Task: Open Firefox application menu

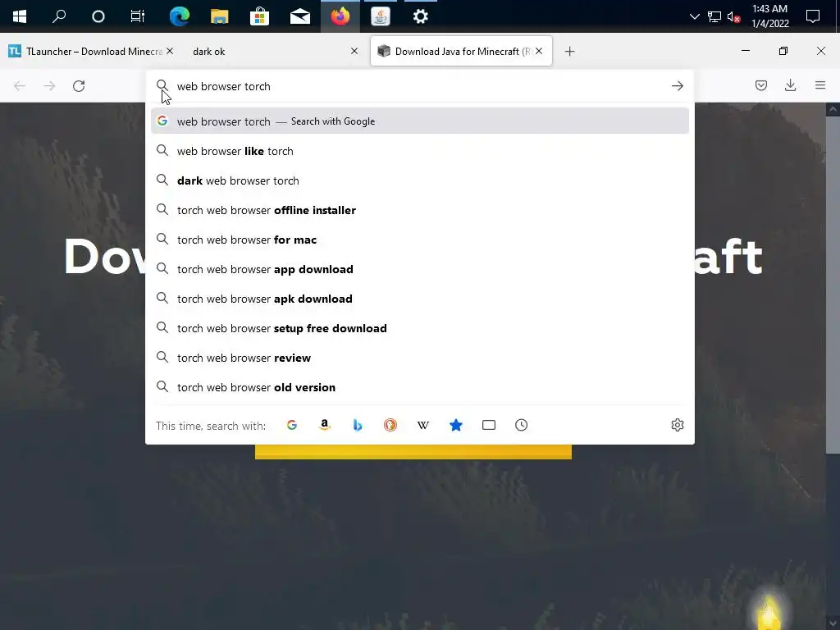Action: click(820, 85)
